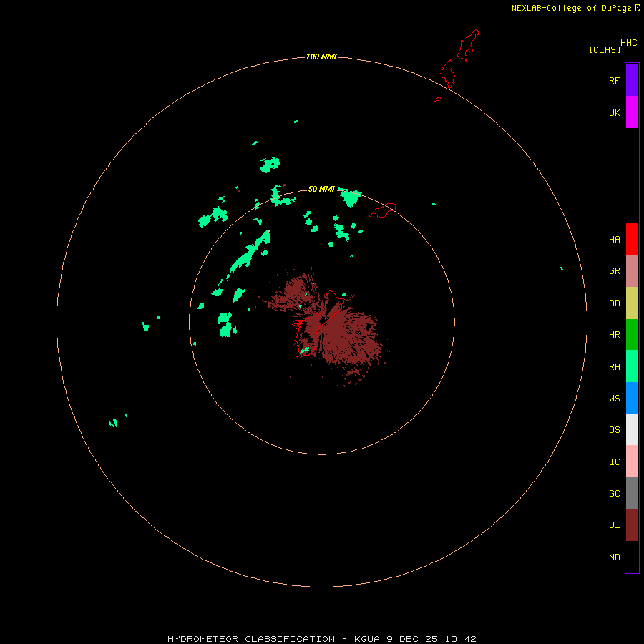644x644 pixels.
Task: Click the large green rain cell on 50 NMI ring
Action: pyautogui.click(x=351, y=197)
